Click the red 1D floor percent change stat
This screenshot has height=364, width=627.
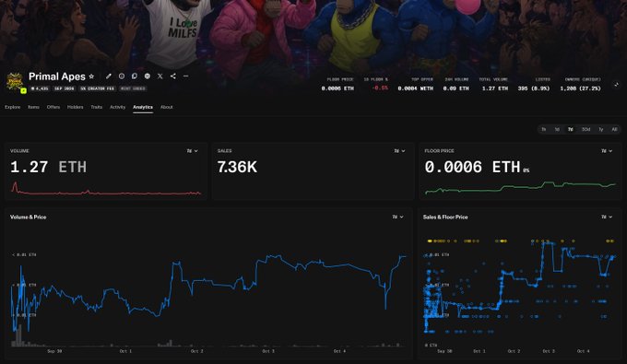click(380, 88)
